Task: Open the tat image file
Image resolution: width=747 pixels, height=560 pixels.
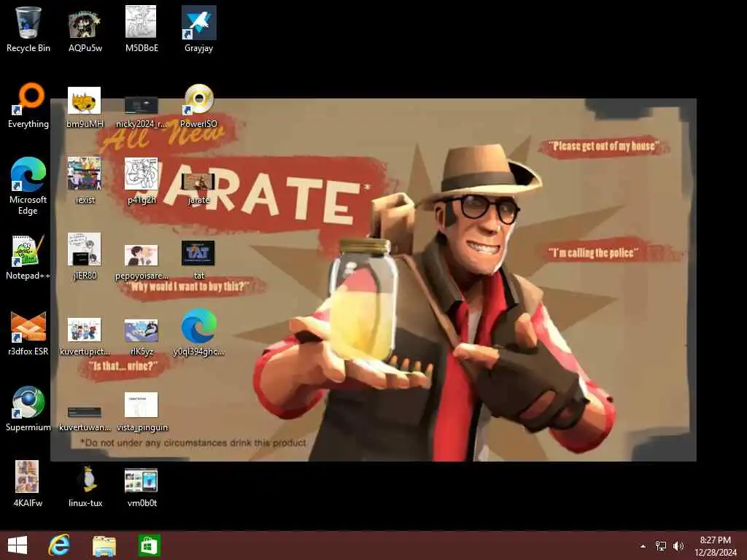Action: (198, 260)
